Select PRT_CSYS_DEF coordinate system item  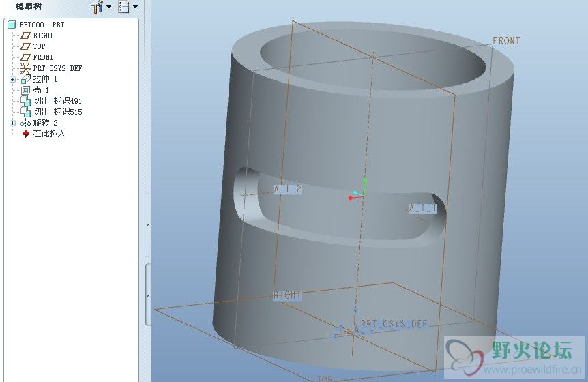[x=57, y=68]
